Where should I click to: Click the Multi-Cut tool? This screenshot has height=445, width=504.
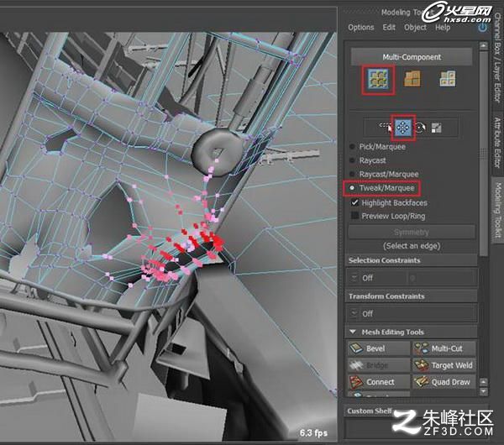pos(444,348)
